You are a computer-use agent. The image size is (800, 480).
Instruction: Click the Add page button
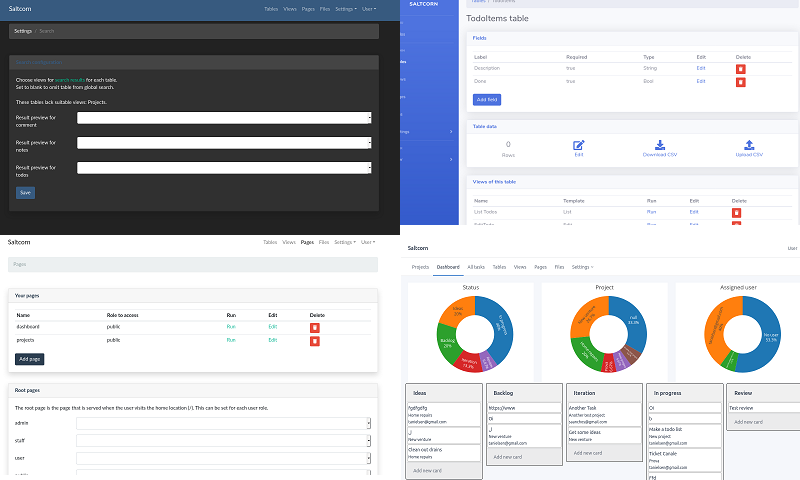(x=30, y=359)
